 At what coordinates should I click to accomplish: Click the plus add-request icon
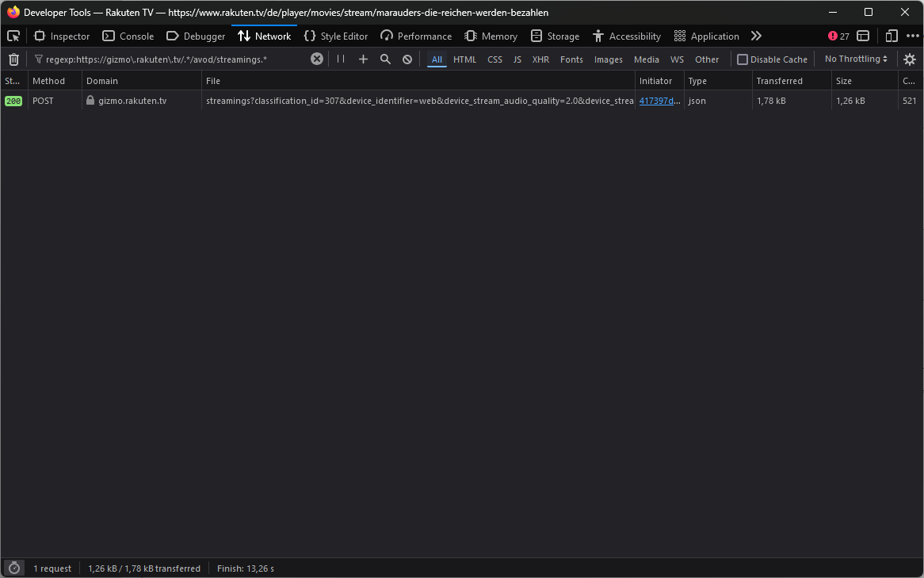pos(363,59)
